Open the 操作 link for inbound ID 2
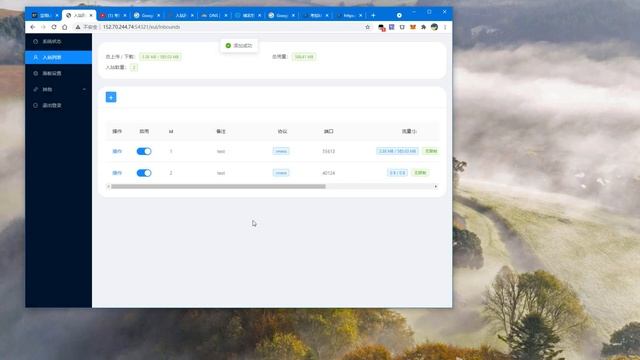Viewport: 640px width, 360px height. coord(117,173)
